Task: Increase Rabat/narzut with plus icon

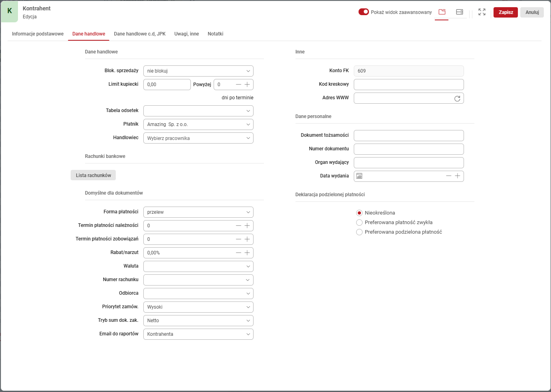Action: click(247, 253)
